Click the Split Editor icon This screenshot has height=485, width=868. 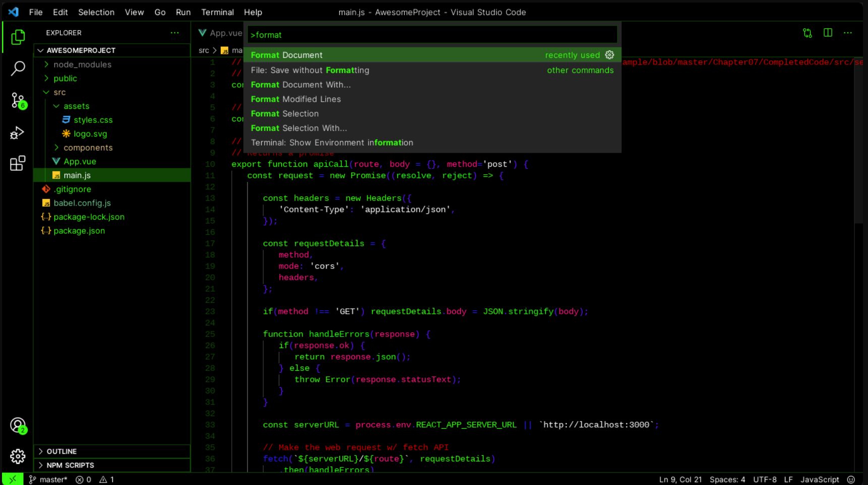point(828,33)
